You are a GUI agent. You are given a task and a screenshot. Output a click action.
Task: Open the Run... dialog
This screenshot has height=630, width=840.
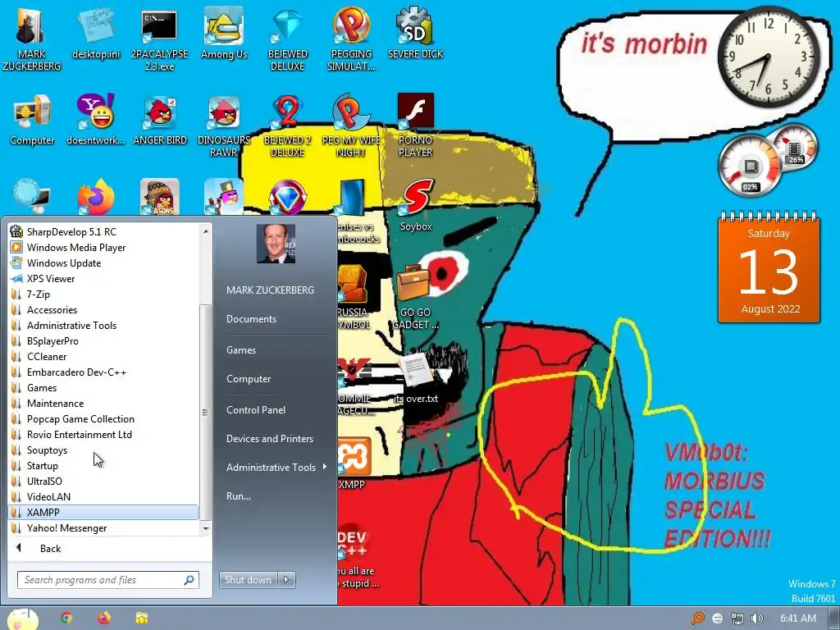[239, 496]
